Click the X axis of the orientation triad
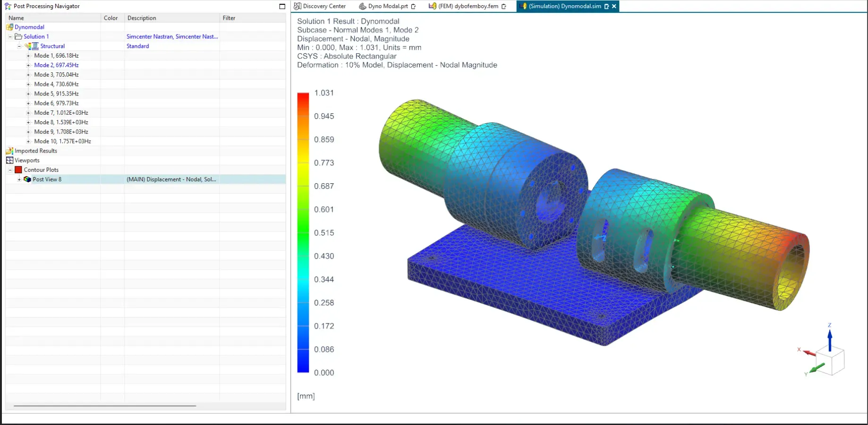The height and width of the screenshot is (425, 868). tap(808, 352)
